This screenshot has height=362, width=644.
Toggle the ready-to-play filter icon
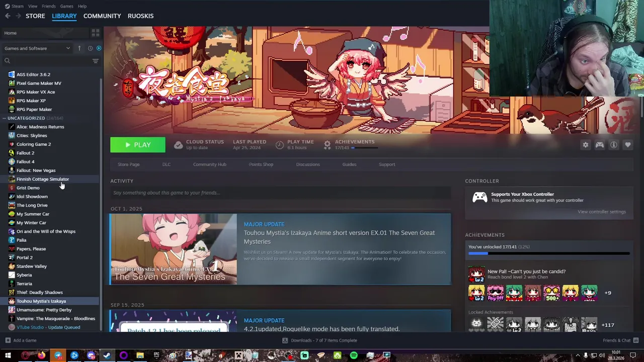99,48
